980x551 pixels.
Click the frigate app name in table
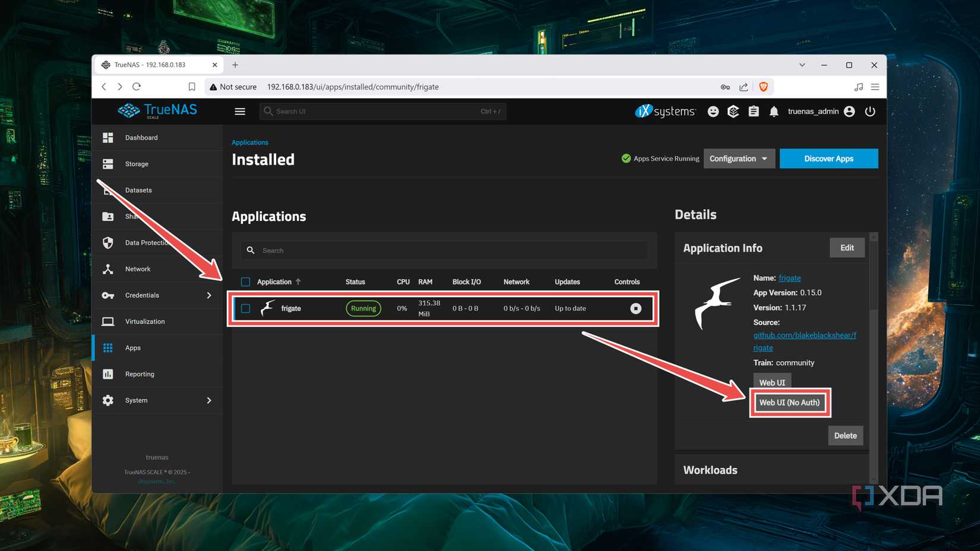tap(291, 309)
